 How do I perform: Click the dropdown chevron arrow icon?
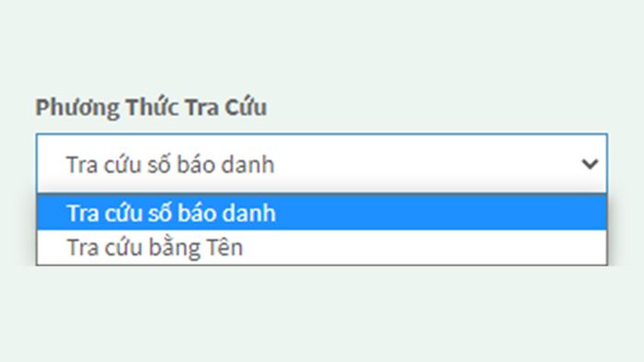(590, 164)
